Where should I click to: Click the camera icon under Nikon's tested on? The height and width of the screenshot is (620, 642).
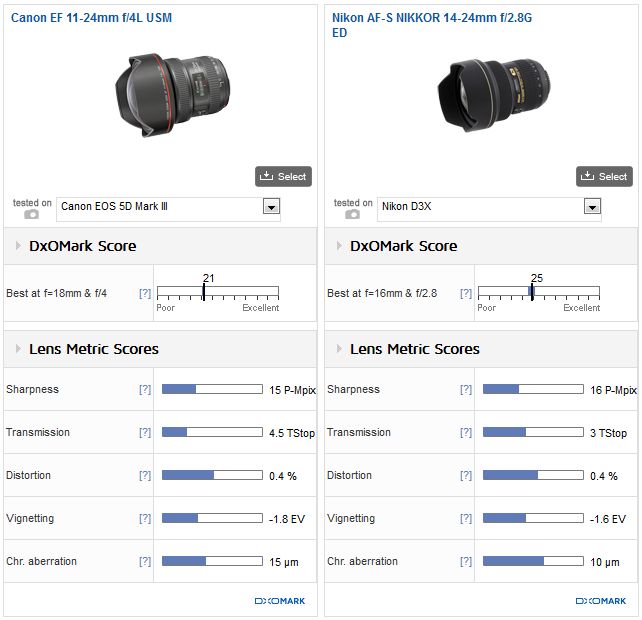click(x=352, y=214)
